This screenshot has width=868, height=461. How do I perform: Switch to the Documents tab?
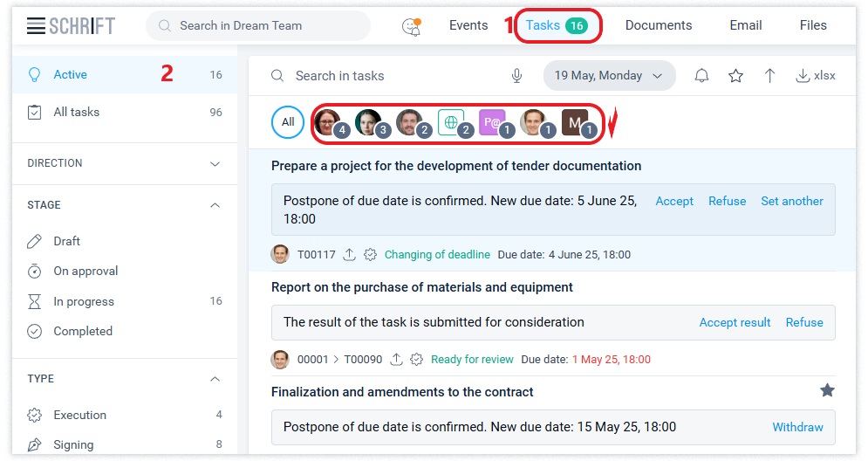[x=658, y=25]
